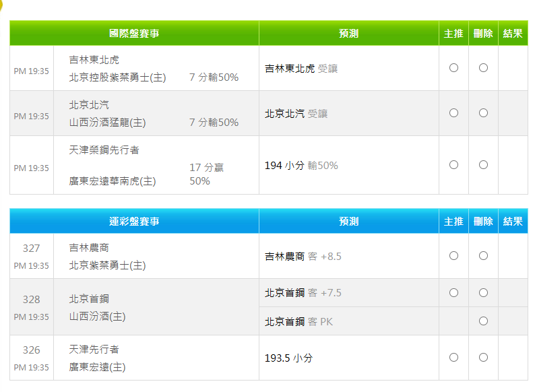Click the 運彩盤賽事 table header

click(134, 221)
